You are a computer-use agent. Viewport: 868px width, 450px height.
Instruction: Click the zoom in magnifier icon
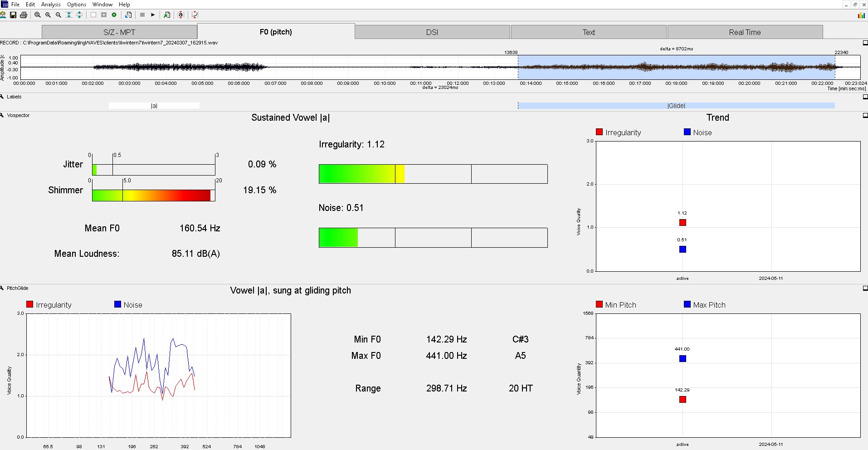pyautogui.click(x=48, y=15)
